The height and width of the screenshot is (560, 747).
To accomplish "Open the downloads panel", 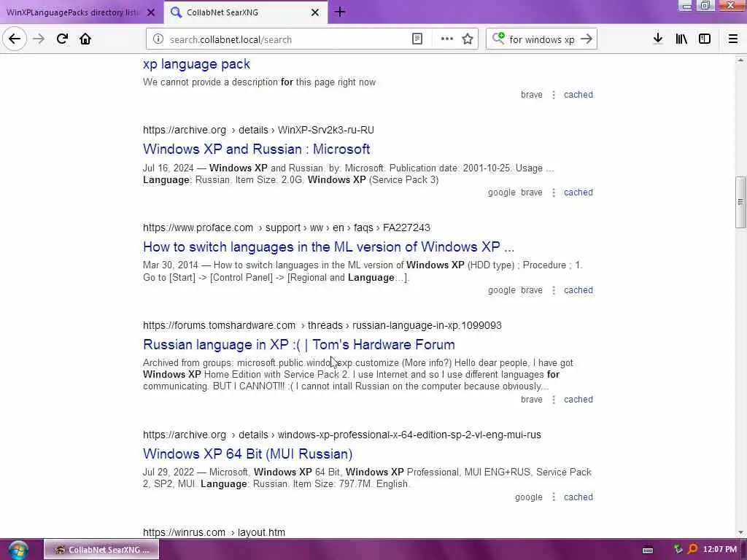I will coord(657,39).
